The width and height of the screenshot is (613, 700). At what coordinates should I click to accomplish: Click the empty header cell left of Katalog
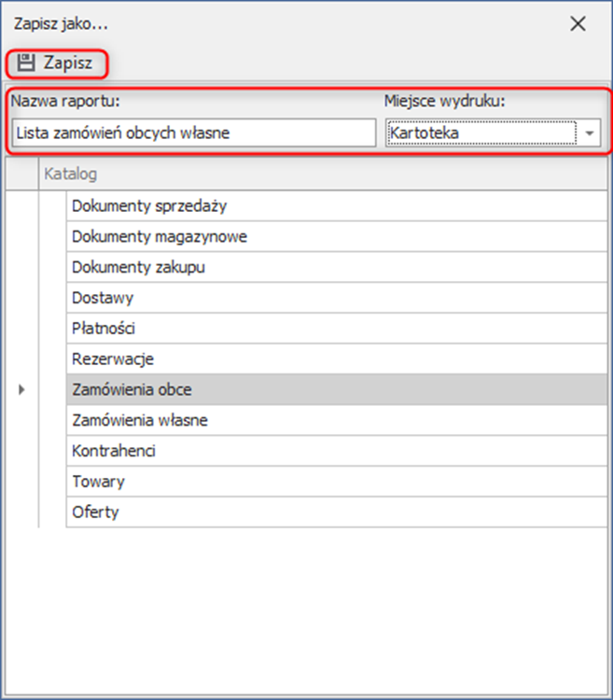21,175
